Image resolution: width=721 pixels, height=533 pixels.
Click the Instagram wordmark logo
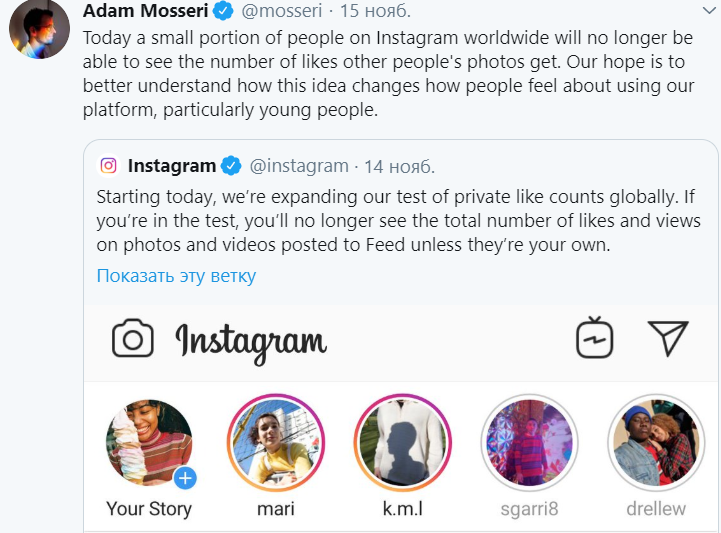(251, 342)
